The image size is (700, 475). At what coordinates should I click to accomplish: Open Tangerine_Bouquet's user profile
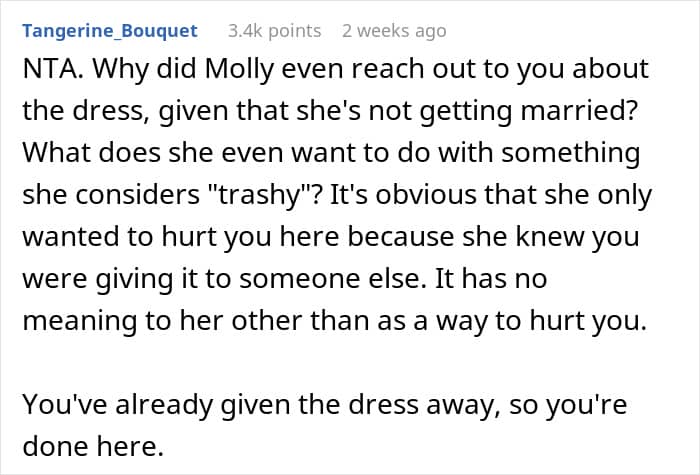coord(110,31)
